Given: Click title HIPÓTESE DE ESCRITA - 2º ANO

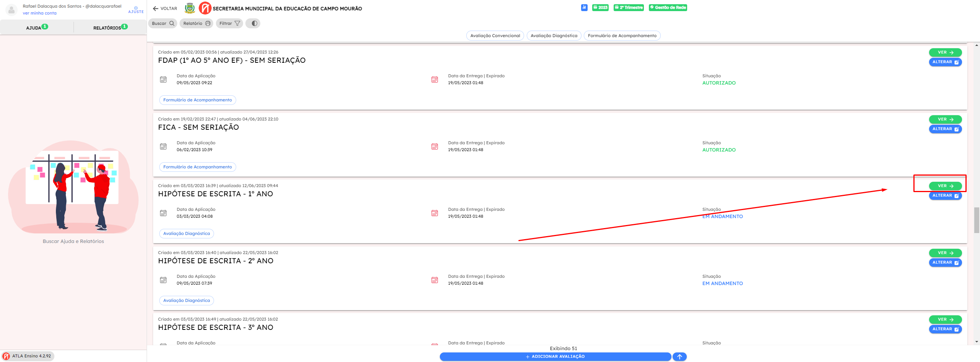Looking at the screenshot, I should [x=216, y=261].
